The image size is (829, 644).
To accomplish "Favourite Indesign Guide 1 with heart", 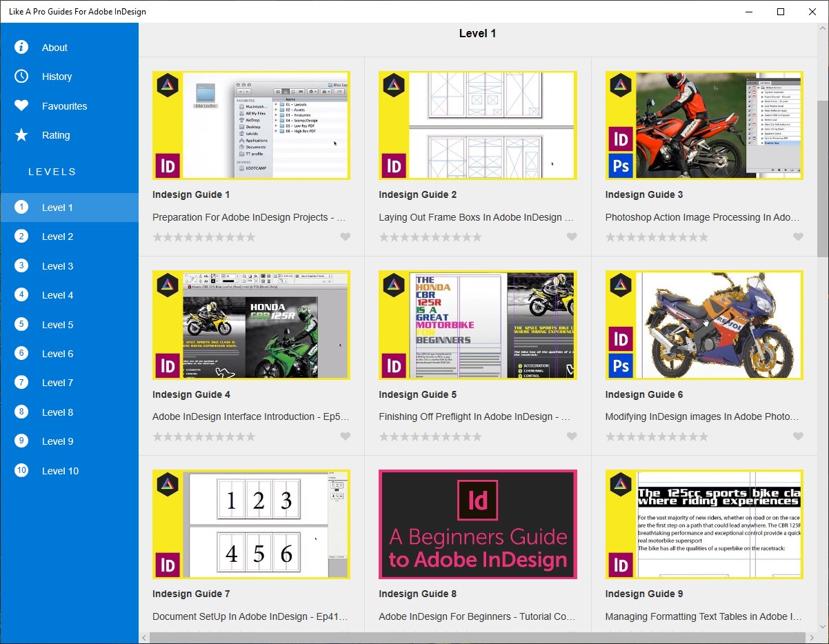I will [x=346, y=237].
